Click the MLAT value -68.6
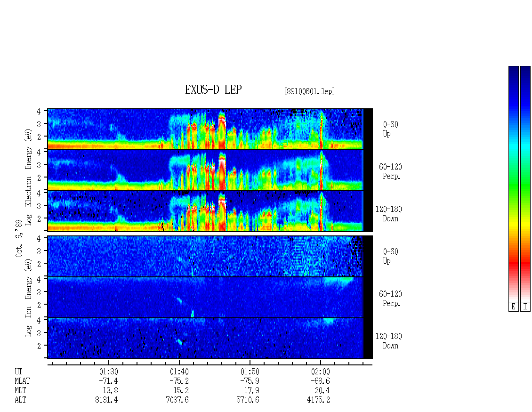Viewport: 532px width, 412px height. (x=320, y=381)
